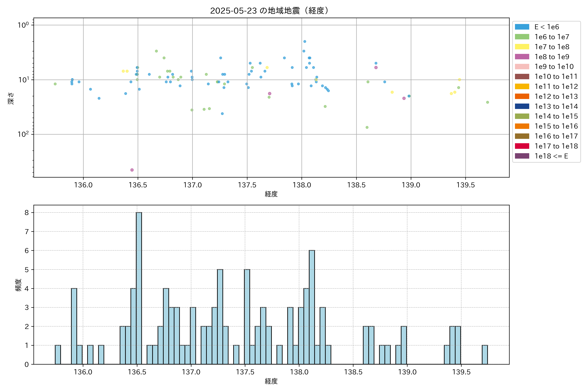Click the 頻度 y-axis label of histogram

click(x=18, y=285)
